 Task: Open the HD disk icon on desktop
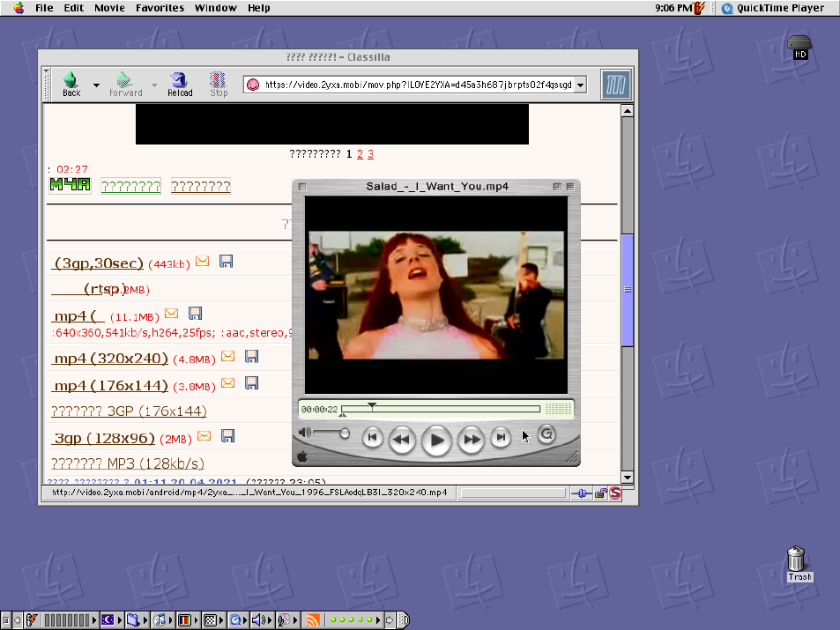point(799,47)
